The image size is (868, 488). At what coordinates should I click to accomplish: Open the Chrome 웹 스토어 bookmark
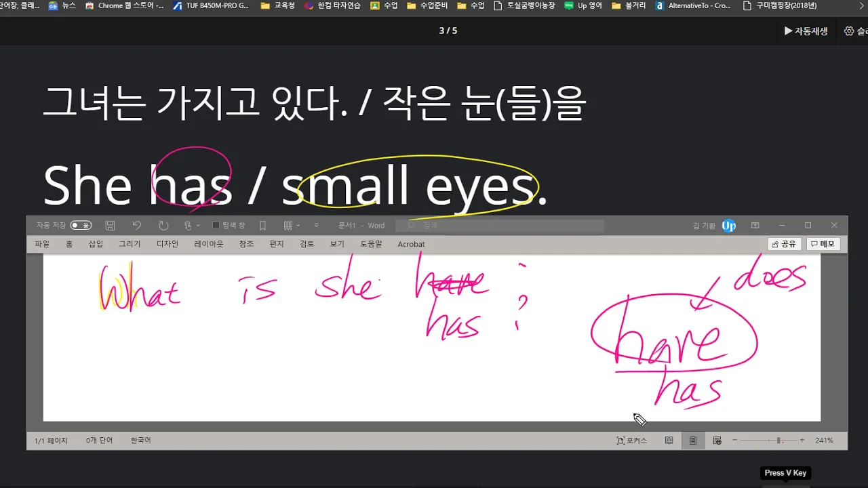point(125,5)
